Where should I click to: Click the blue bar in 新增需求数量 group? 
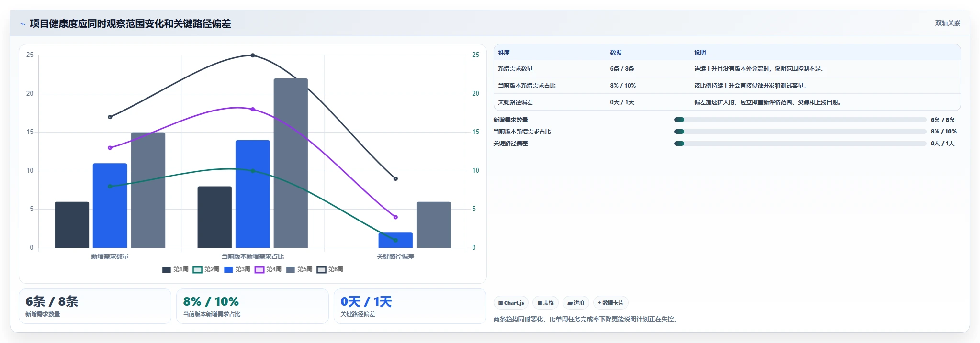pos(110,206)
